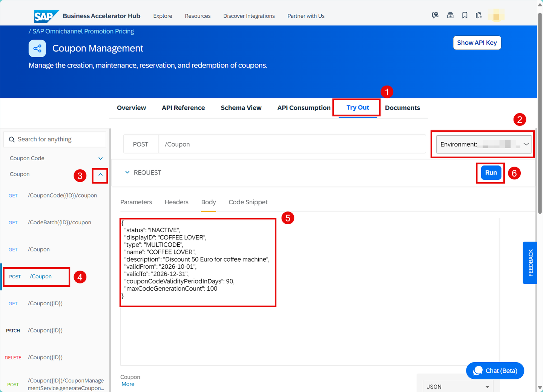
Task: Click the search magnifier icon
Action: (x=12, y=139)
